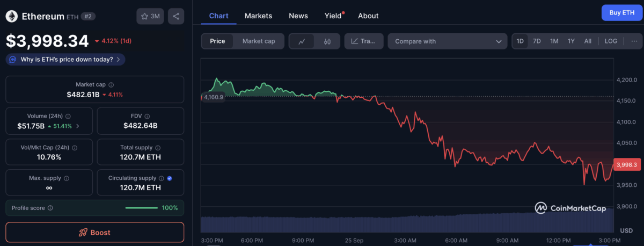Click the rocket icon on Boost
The image size is (644, 246).
click(83, 233)
